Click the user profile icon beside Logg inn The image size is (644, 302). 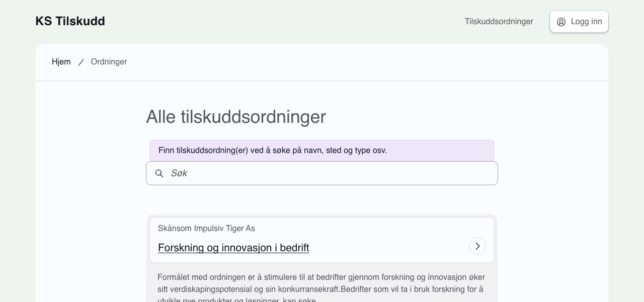561,22
